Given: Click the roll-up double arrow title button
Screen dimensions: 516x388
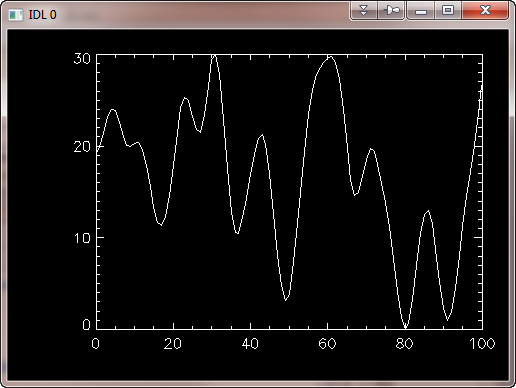Looking at the screenshot, I should click(x=364, y=10).
